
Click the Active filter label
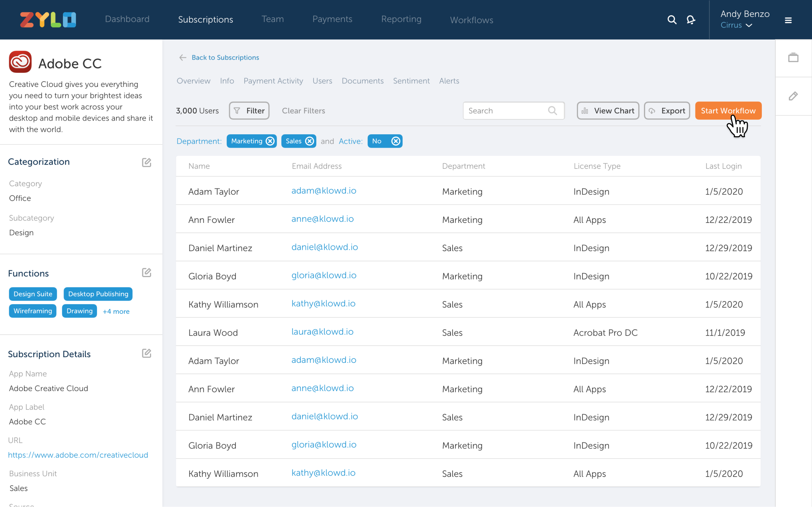(351, 141)
